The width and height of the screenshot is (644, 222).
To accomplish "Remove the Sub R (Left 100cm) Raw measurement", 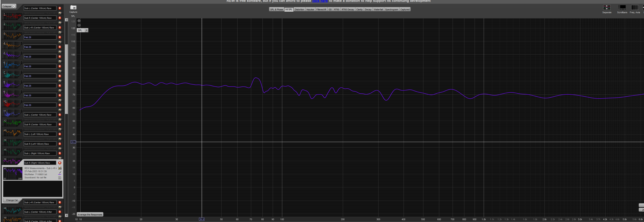I will [x=60, y=144].
